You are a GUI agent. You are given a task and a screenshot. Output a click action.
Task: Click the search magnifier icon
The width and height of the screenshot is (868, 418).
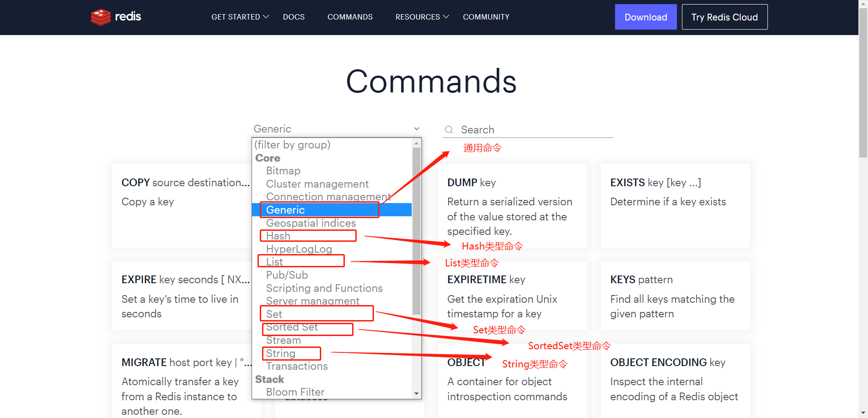pos(449,130)
